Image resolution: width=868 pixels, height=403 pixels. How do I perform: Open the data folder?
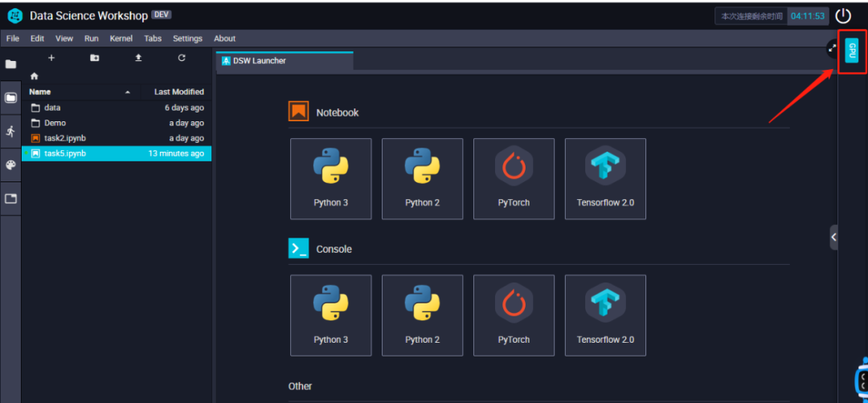pos(117,108)
